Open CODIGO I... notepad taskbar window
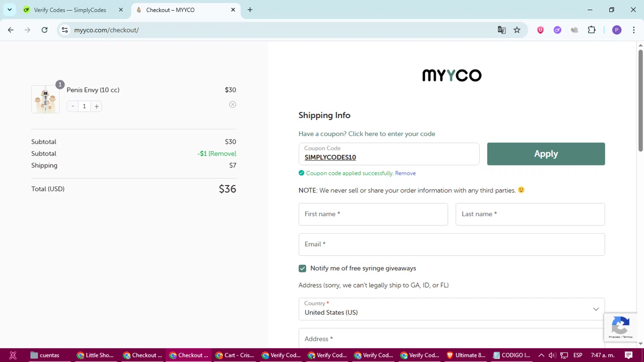The width and height of the screenshot is (644, 362). click(512, 355)
